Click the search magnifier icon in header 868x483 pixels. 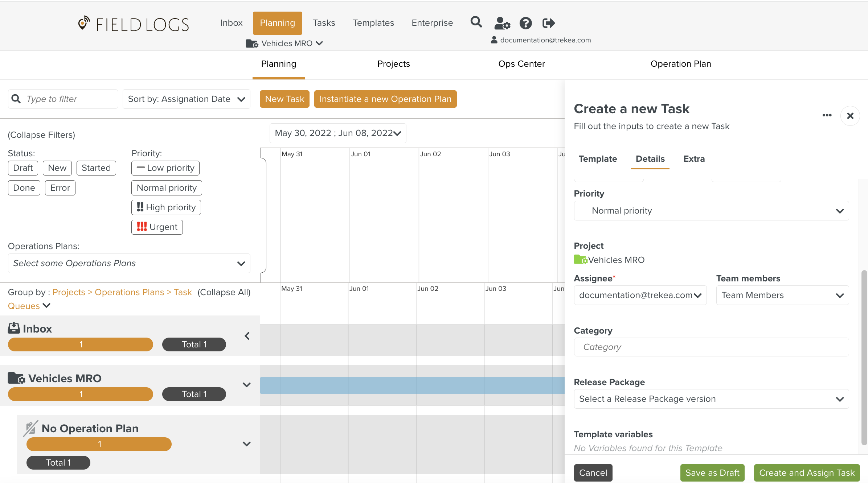[476, 22]
